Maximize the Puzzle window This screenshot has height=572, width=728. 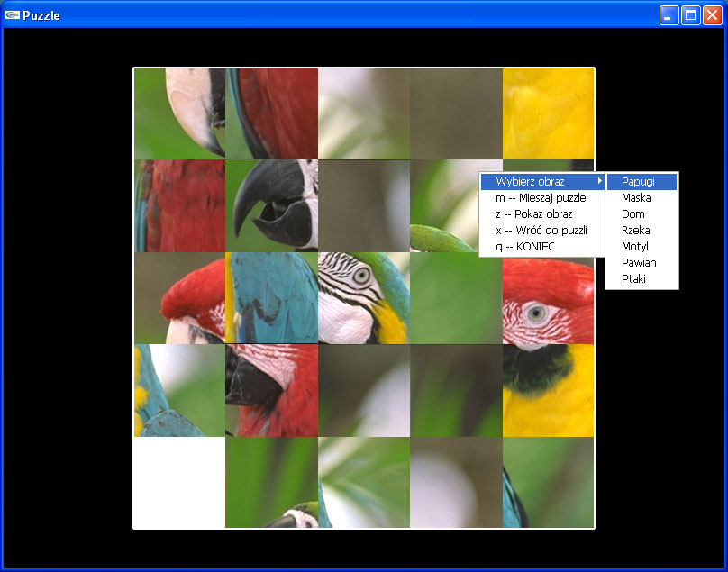(x=690, y=15)
